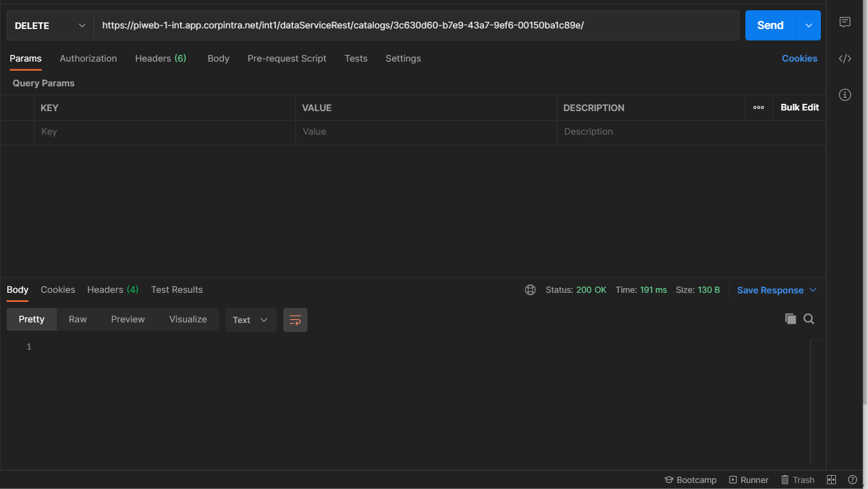
Task: Open the Cookies manager link
Action: point(800,58)
